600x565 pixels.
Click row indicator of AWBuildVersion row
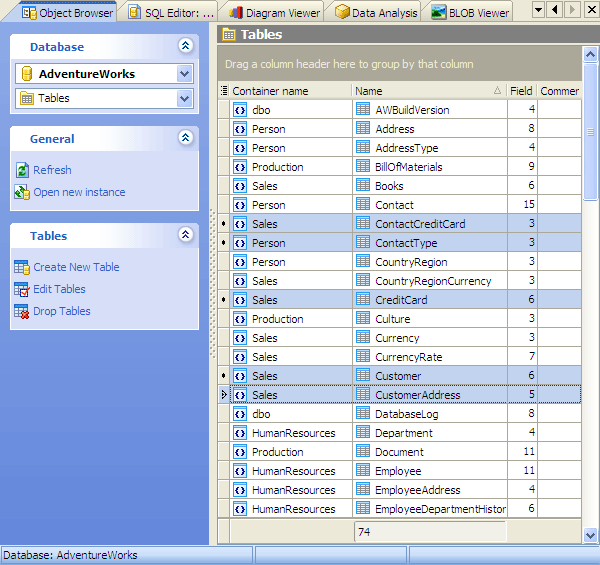[x=224, y=110]
